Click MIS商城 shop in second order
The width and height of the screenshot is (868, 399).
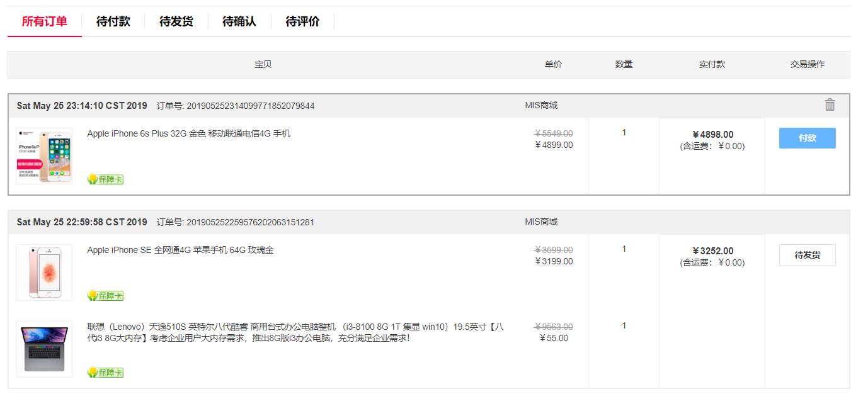click(541, 222)
